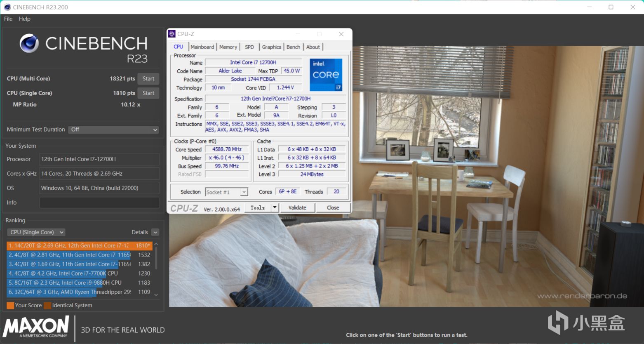The image size is (644, 344).
Task: Click the Threads value 20 in CPU-Z
Action: click(336, 192)
